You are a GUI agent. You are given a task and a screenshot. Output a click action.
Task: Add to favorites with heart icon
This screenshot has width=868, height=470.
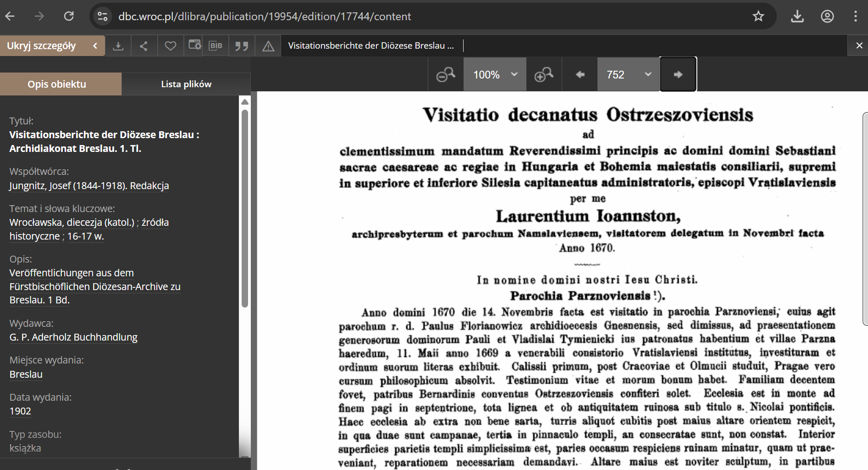[x=171, y=46]
